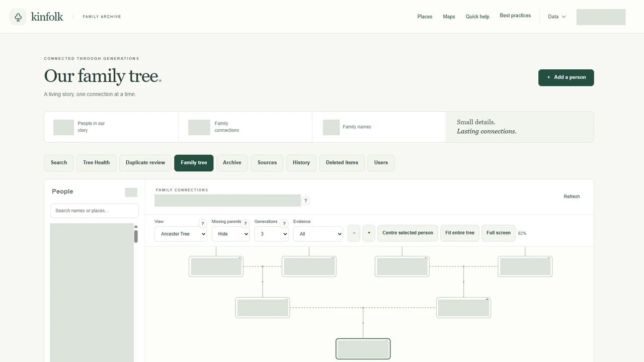Click the 82% zoom level text

(x=522, y=233)
